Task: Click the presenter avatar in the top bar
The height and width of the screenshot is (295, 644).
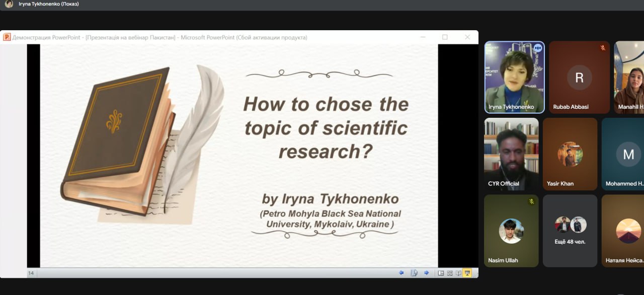Action: tap(9, 4)
